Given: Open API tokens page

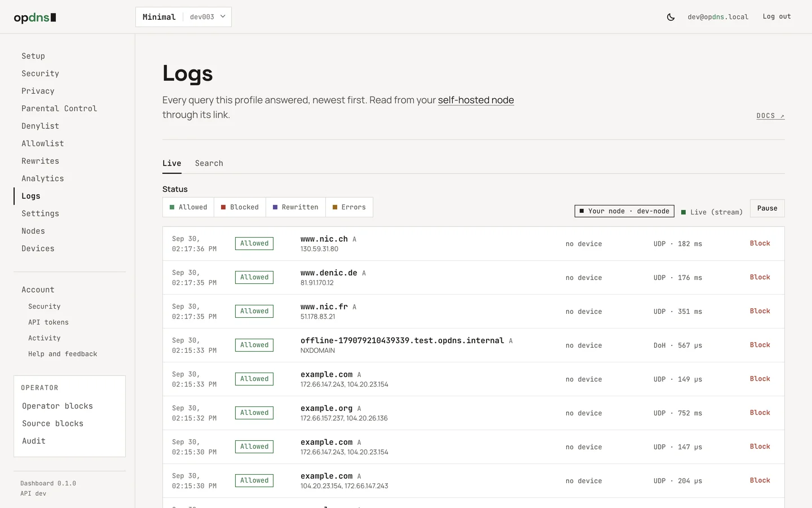Looking at the screenshot, I should (x=48, y=322).
